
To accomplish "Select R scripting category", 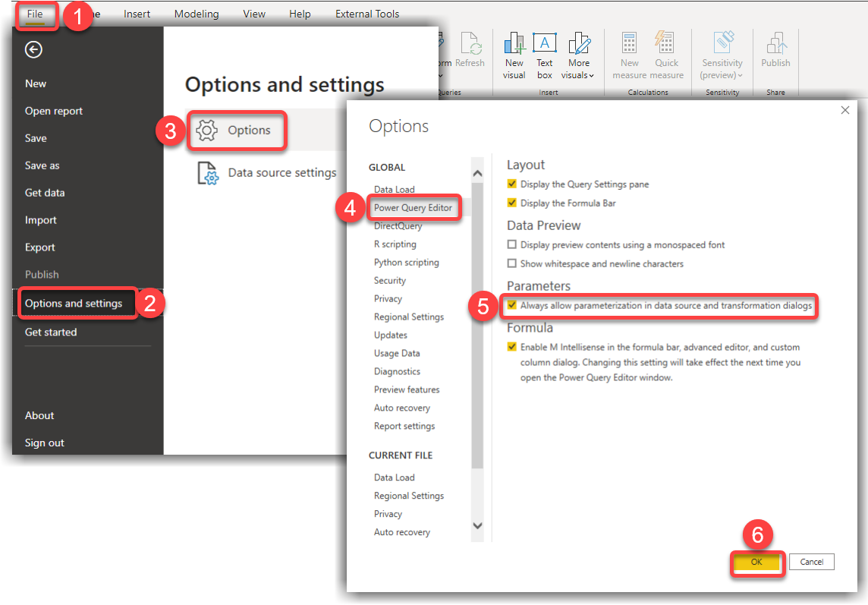I will [x=395, y=244].
